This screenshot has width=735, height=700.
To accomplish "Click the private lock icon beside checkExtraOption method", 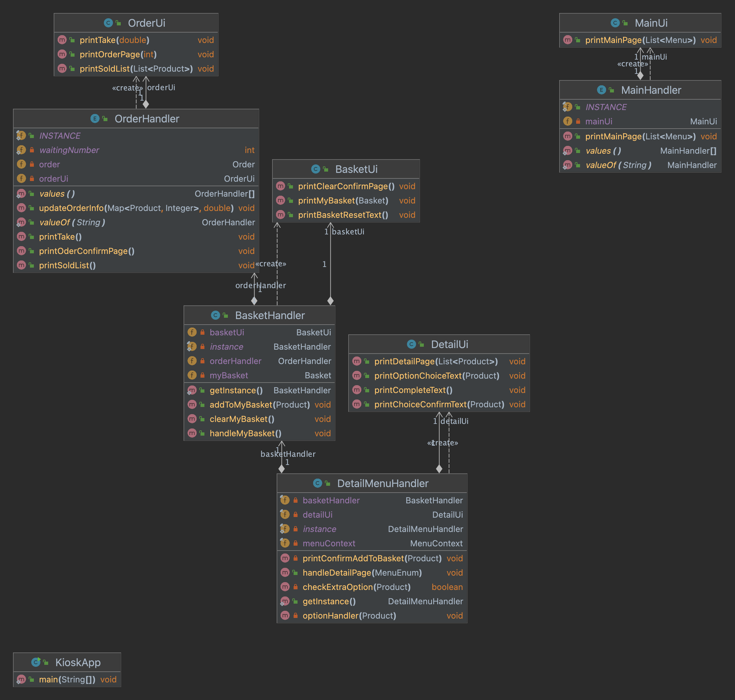I will pyautogui.click(x=296, y=587).
